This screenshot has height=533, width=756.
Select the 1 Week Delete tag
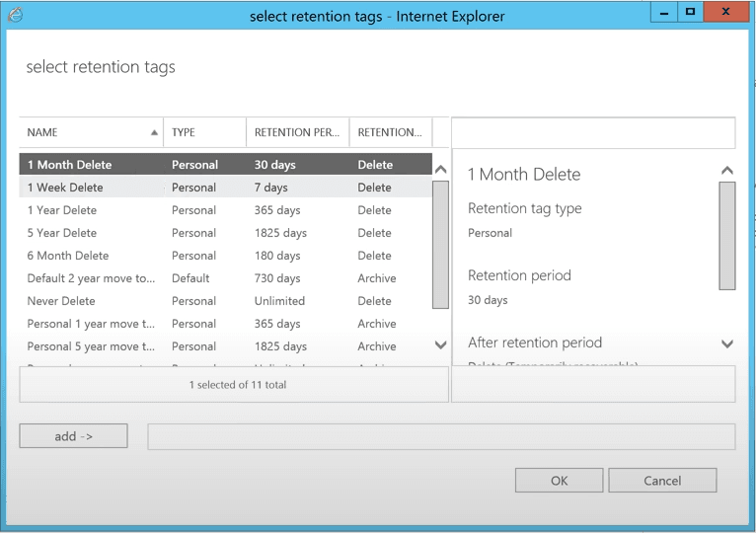click(65, 188)
